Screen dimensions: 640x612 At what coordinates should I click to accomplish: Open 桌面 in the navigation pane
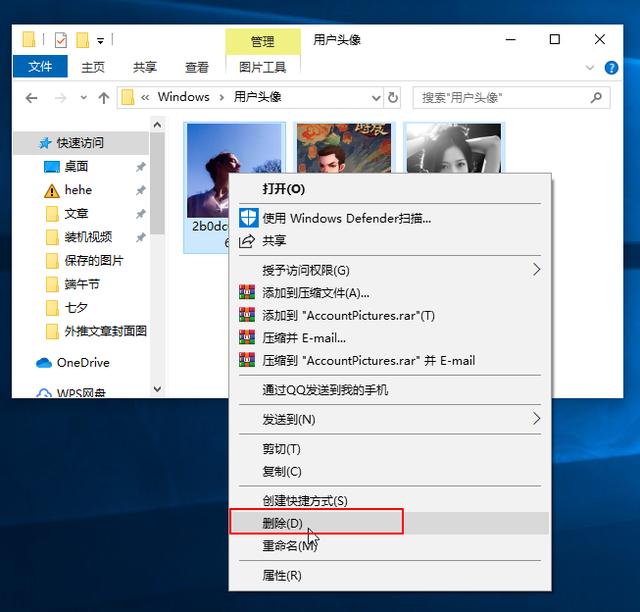[x=76, y=166]
